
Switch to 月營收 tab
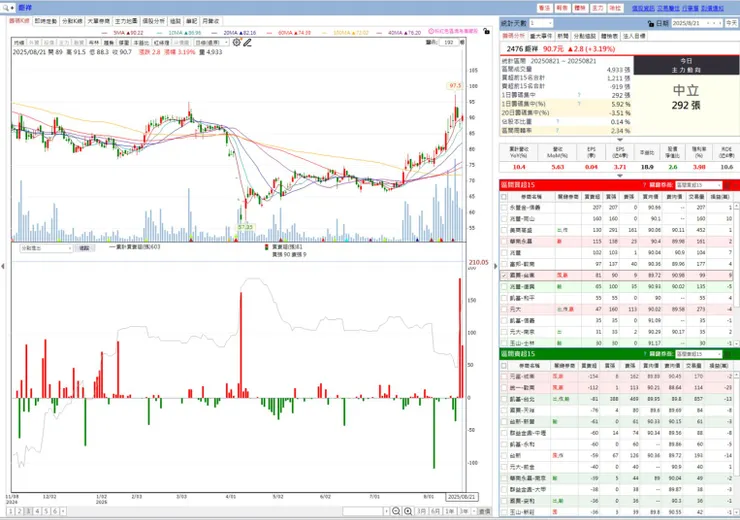pyautogui.click(x=210, y=21)
